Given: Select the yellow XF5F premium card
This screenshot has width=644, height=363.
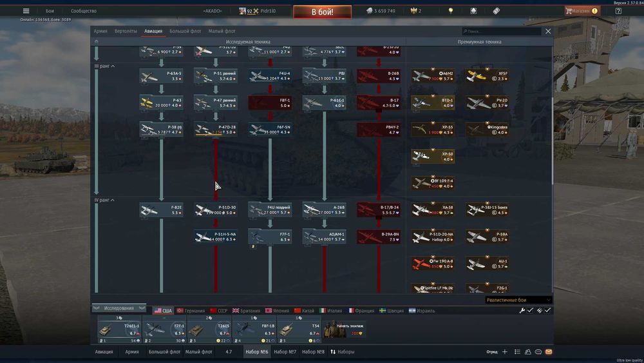Looking at the screenshot, I should pos(487,76).
